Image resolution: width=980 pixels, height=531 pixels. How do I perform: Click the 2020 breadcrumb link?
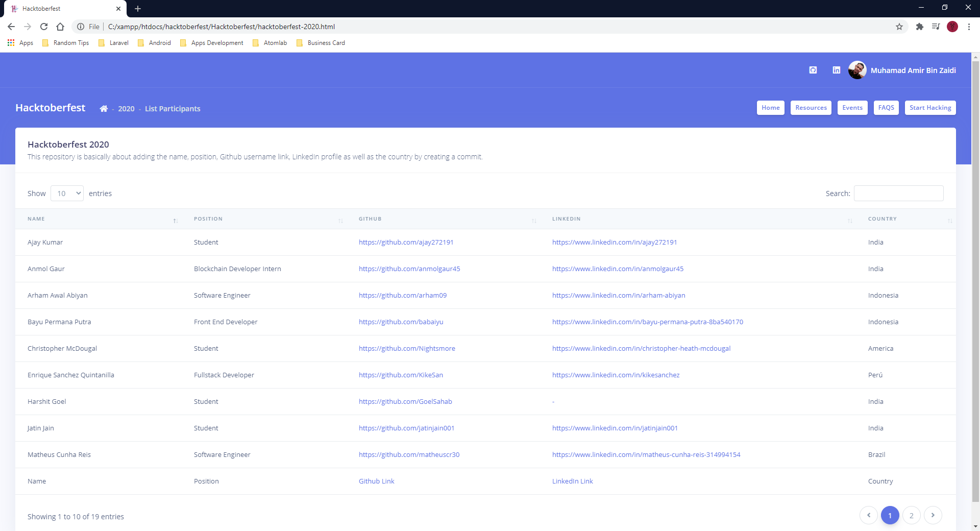point(126,109)
